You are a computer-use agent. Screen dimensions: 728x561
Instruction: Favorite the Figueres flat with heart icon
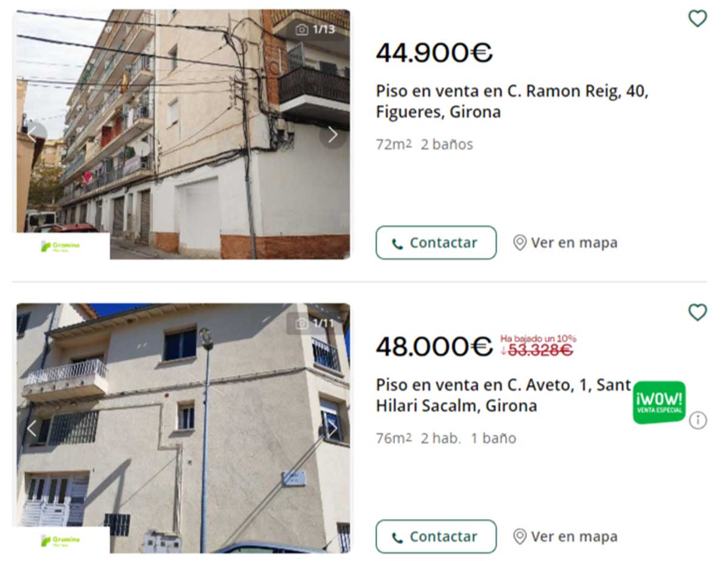[698, 19]
